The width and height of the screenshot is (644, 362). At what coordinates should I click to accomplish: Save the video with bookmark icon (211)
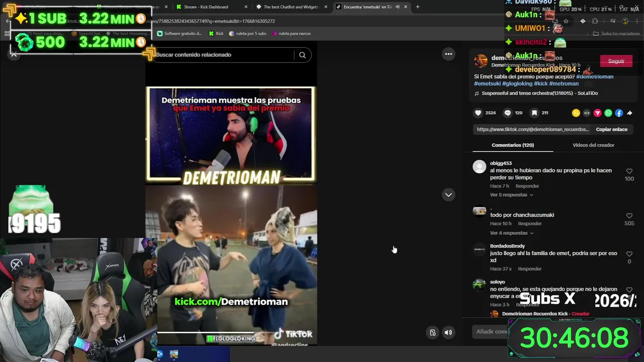click(534, 113)
